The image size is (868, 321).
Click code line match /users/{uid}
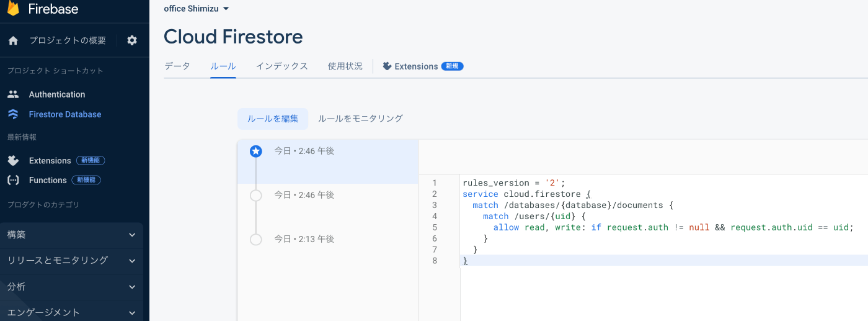(x=534, y=216)
